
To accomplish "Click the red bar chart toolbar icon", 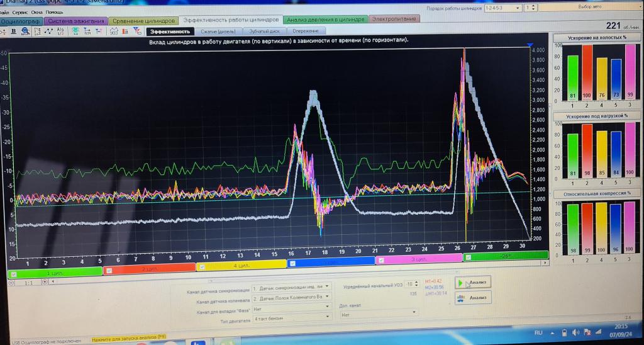I will point(125,31).
